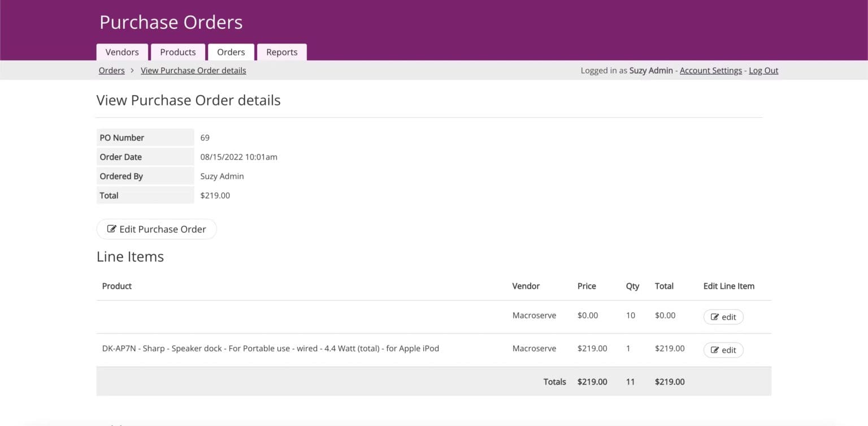Click the Purchase Orders page heading
868x426 pixels.
coord(171,22)
